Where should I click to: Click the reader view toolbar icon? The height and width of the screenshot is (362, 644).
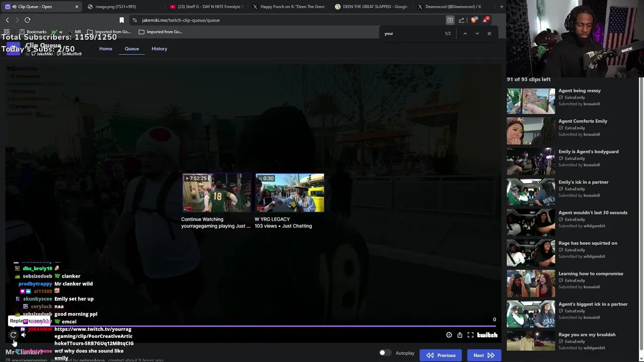tap(450, 20)
